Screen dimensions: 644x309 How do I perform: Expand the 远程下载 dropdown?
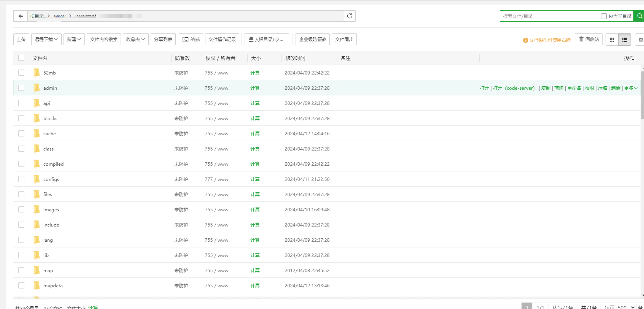46,40
